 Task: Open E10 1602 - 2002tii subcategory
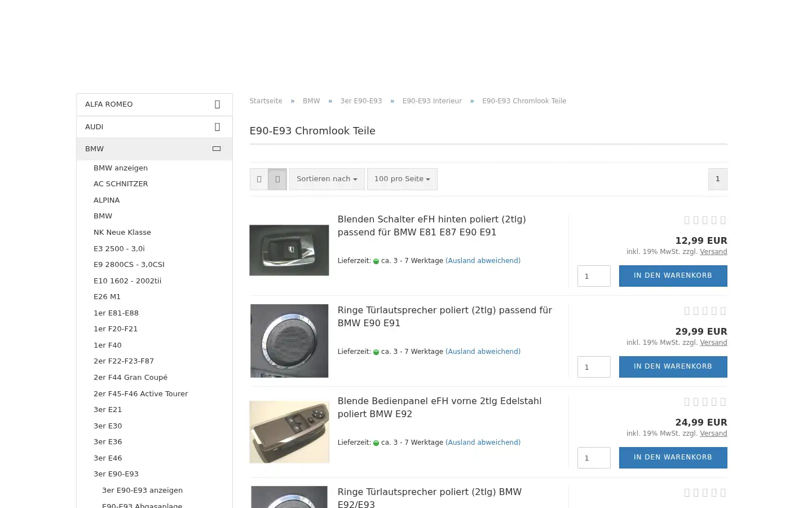coord(127,281)
